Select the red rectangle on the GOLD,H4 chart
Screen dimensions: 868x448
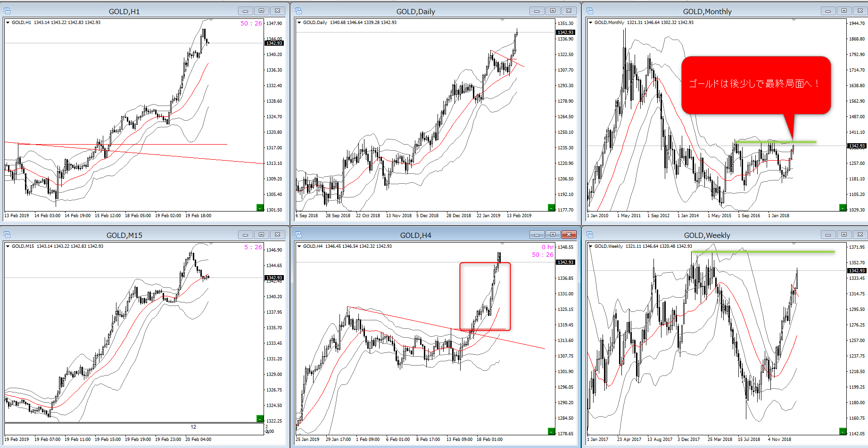pyautogui.click(x=460, y=297)
